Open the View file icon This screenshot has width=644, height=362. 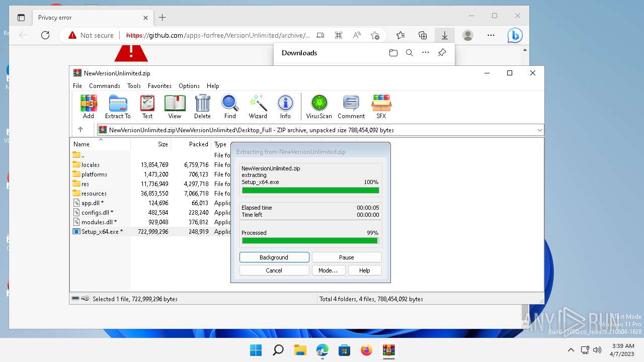coord(175,107)
